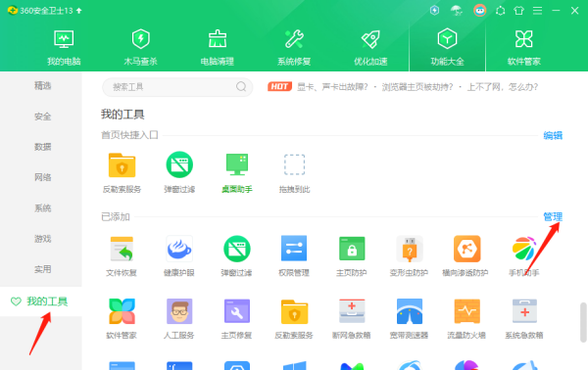Viewport: 588px width, 370px height.
Task: Open the 软件管家 tool icon in 已添加
Action: tap(122, 319)
